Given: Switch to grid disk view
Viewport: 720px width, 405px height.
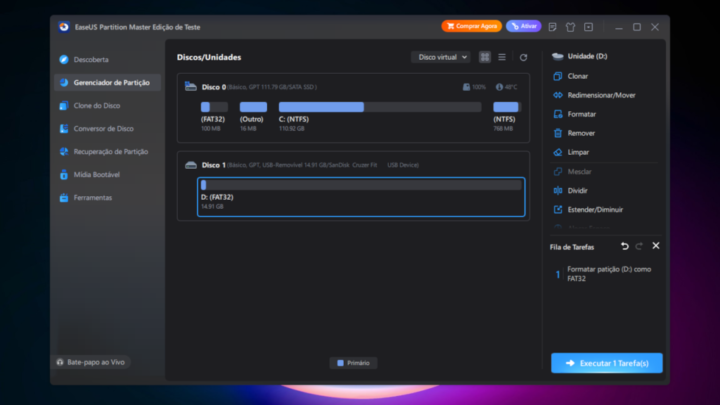Looking at the screenshot, I should [x=485, y=58].
